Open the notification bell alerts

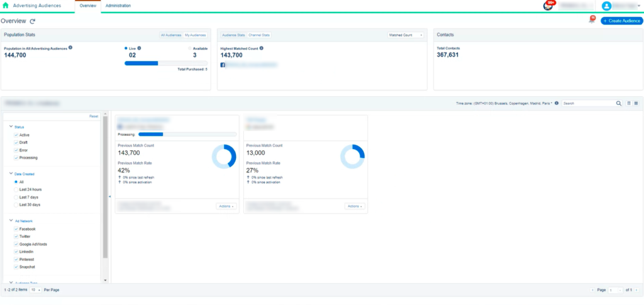(x=591, y=21)
